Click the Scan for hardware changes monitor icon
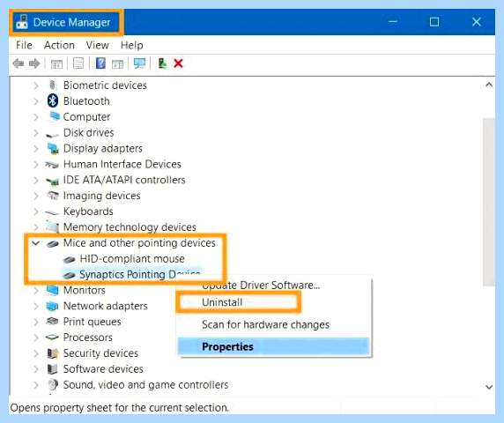Image resolution: width=504 pixels, height=423 pixels. point(139,63)
